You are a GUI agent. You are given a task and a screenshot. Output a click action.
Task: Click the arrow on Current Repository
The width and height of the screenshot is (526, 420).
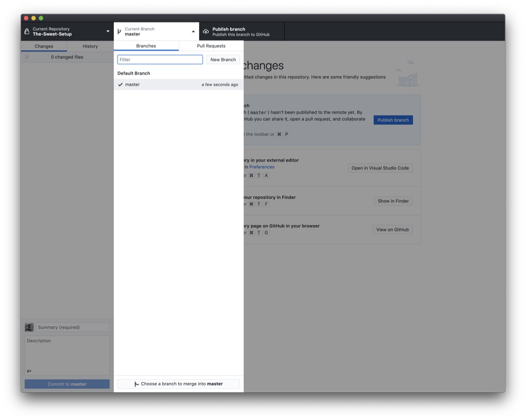[x=108, y=32]
